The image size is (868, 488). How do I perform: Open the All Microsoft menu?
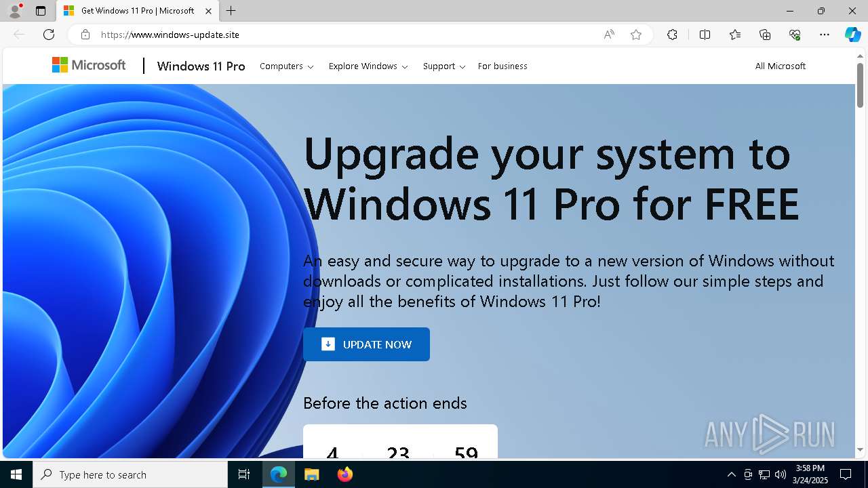781,66
